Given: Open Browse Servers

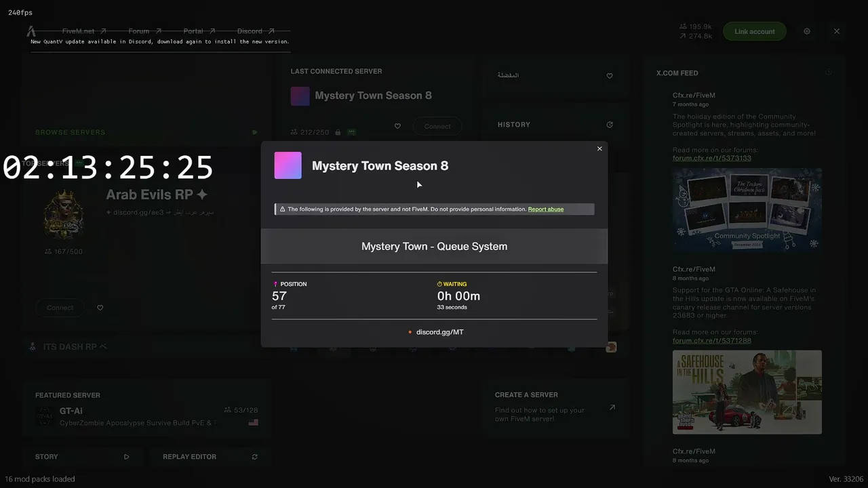Looking at the screenshot, I should click(x=71, y=132).
